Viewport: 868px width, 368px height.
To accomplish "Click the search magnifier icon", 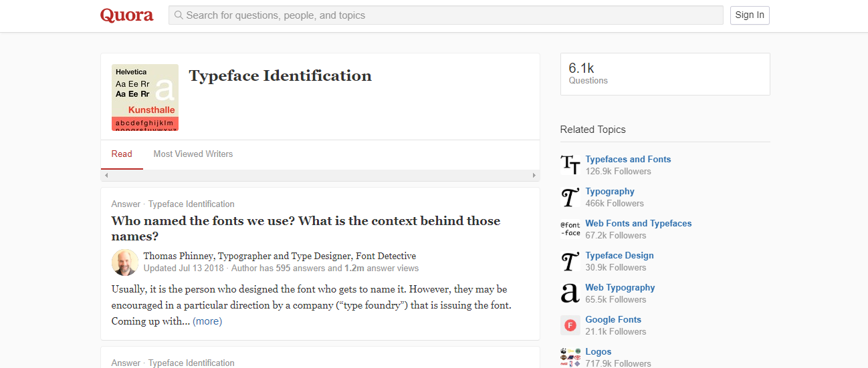I will (x=179, y=15).
